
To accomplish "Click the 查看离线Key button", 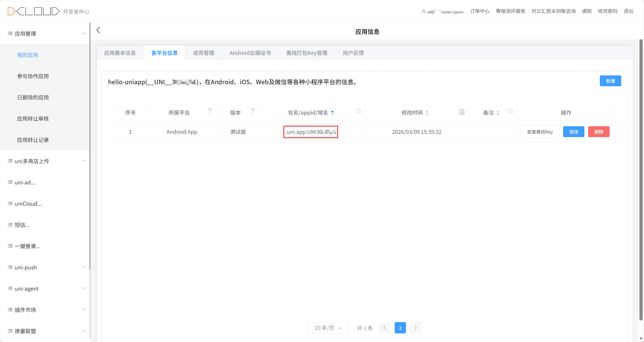I will pyautogui.click(x=540, y=132).
